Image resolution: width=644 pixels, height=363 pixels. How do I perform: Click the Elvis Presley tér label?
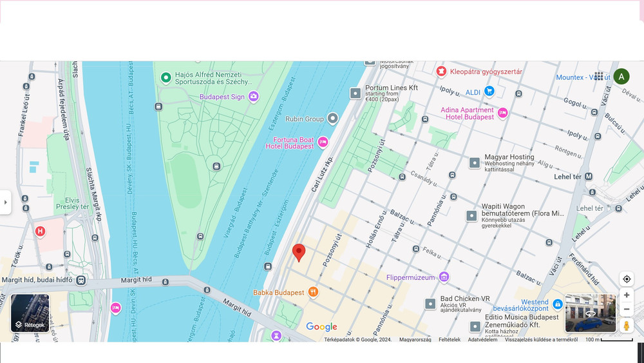72,203
